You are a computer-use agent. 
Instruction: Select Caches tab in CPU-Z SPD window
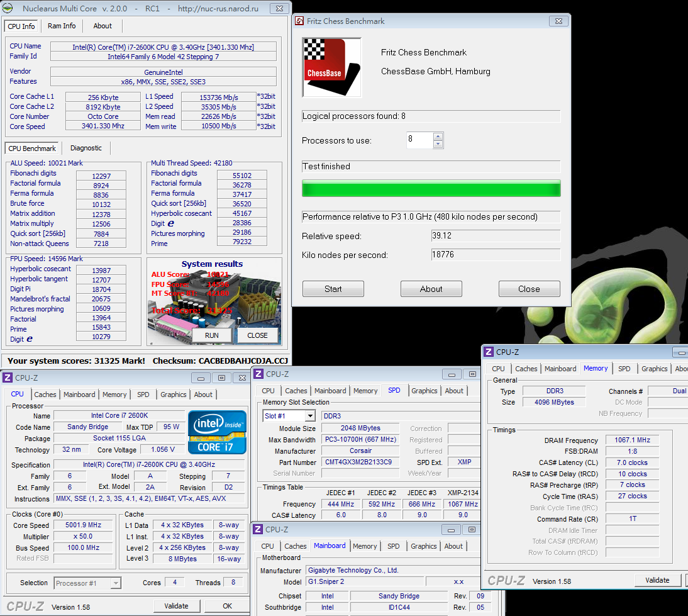296,390
